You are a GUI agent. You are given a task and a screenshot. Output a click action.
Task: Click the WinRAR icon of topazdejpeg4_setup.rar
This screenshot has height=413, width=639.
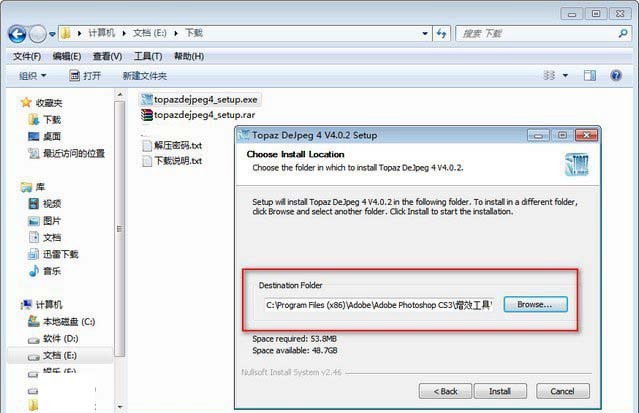coord(146,115)
